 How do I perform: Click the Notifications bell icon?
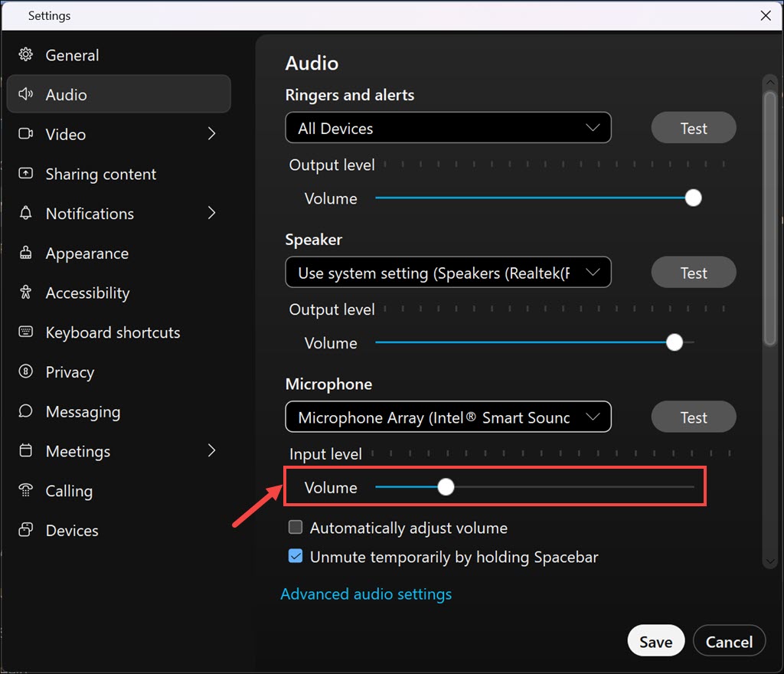(26, 214)
